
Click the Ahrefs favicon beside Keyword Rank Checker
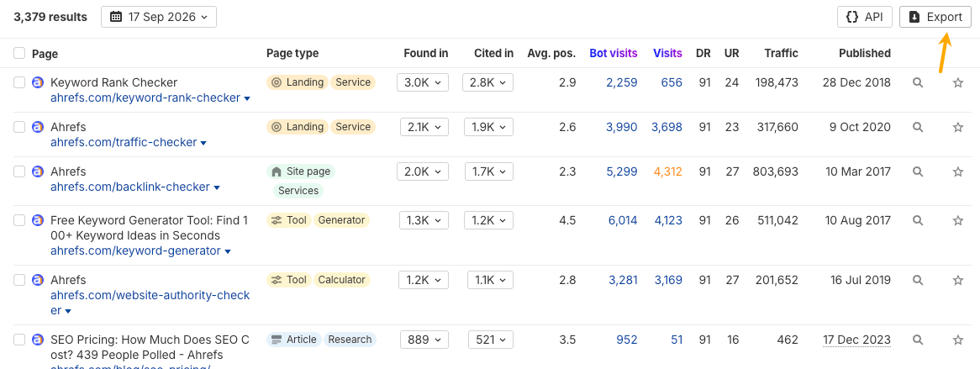(38, 82)
